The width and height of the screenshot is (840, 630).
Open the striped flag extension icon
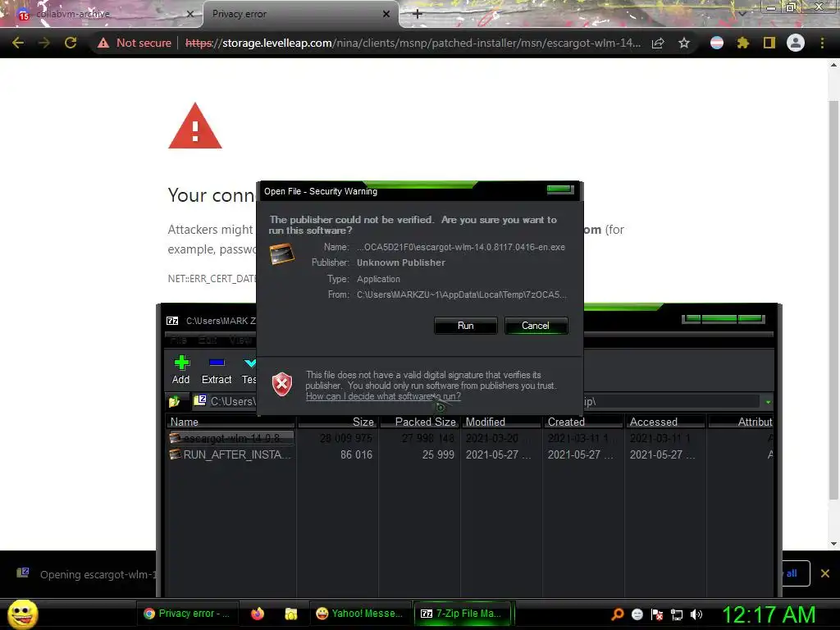(x=717, y=43)
